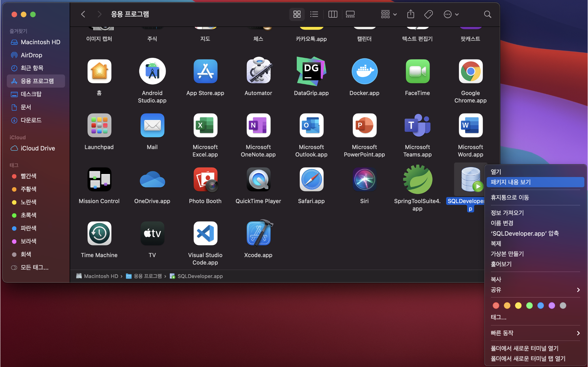Select the Microsoft Outlook.app icon
Image resolution: width=588 pixels, height=367 pixels.
point(311,125)
